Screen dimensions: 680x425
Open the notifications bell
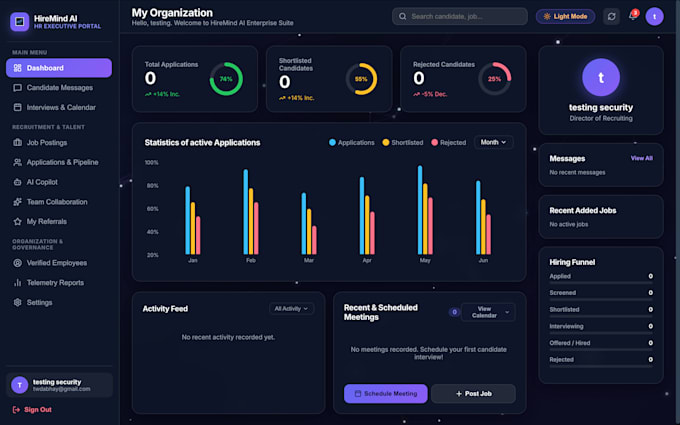pyautogui.click(x=633, y=16)
